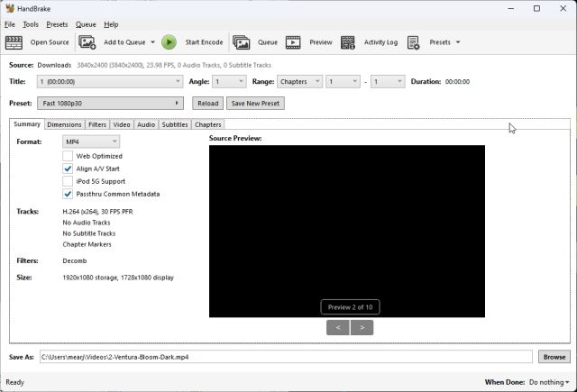Viewport: 577px width, 392px height.
Task: Enable the Web Optimized checkbox
Action: pyautogui.click(x=68, y=156)
